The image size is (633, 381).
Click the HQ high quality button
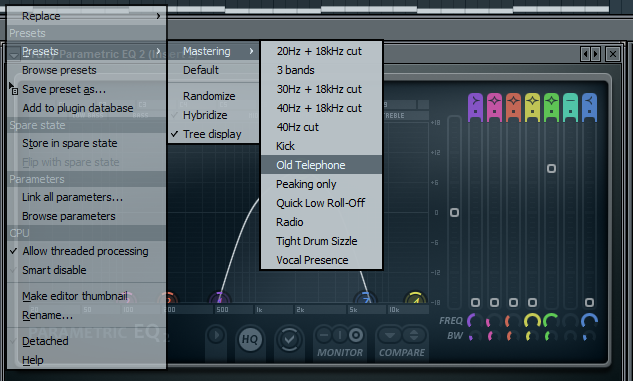click(250, 339)
